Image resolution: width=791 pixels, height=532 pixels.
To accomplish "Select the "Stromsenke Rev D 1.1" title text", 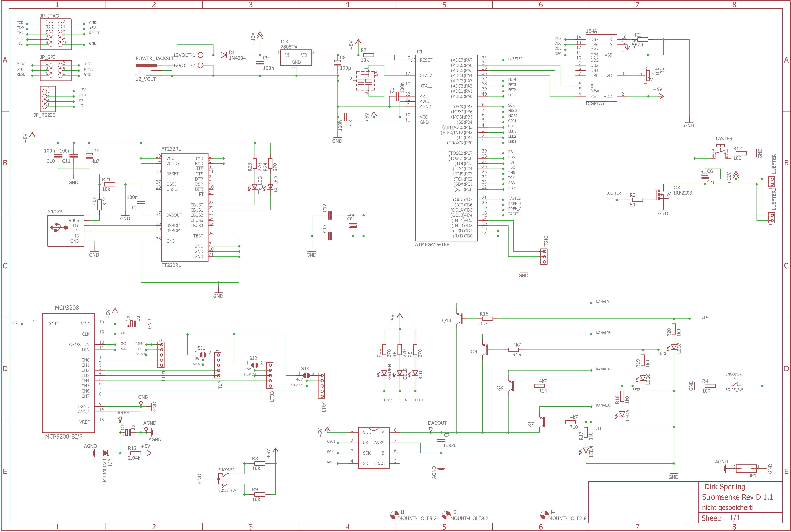I will [737, 497].
